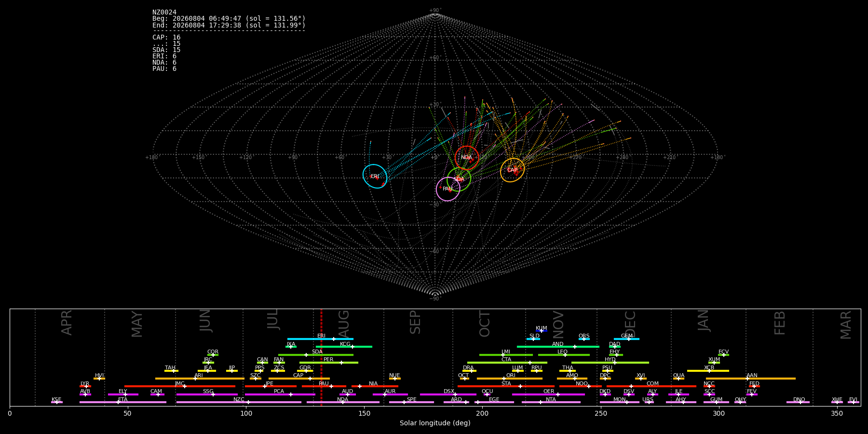Click the +90 north pole label
This screenshot has width=868, height=434.
coord(435,10)
